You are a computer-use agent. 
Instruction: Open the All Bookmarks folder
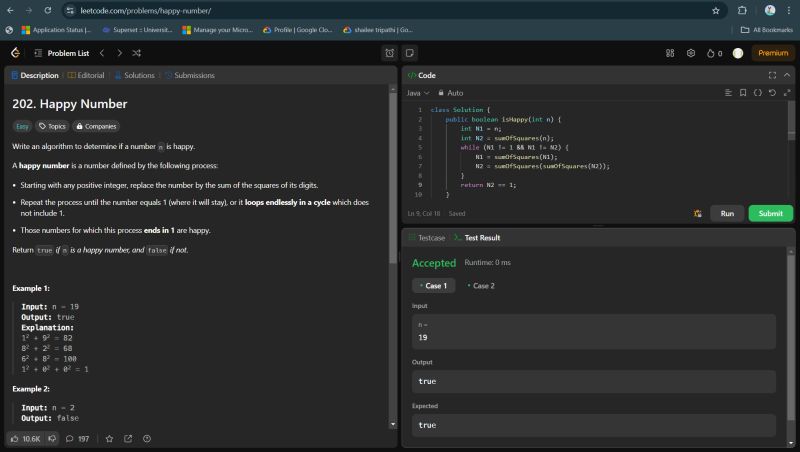(766, 30)
